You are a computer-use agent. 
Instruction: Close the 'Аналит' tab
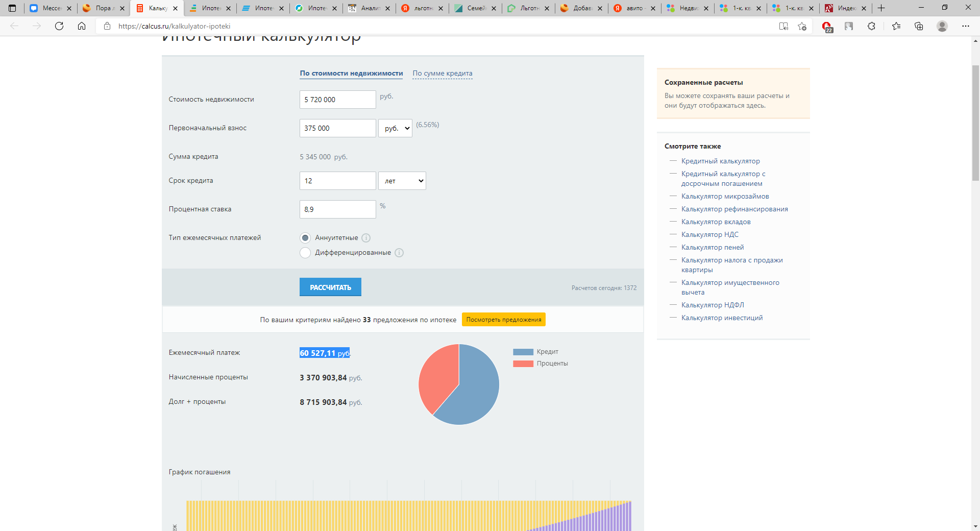tap(387, 8)
